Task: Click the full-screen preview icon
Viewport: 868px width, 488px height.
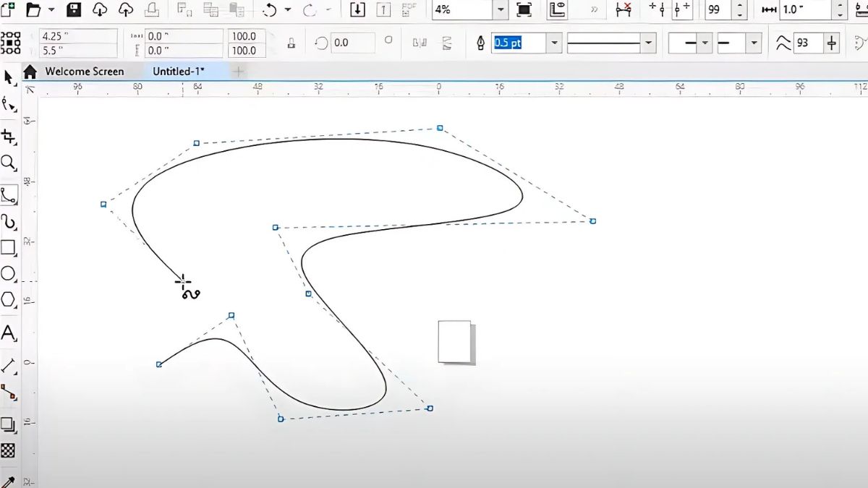Action: pos(524,9)
